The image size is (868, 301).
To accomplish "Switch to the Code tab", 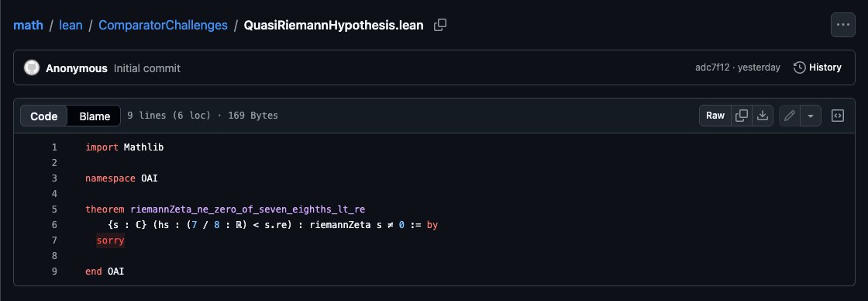I will click(x=43, y=116).
